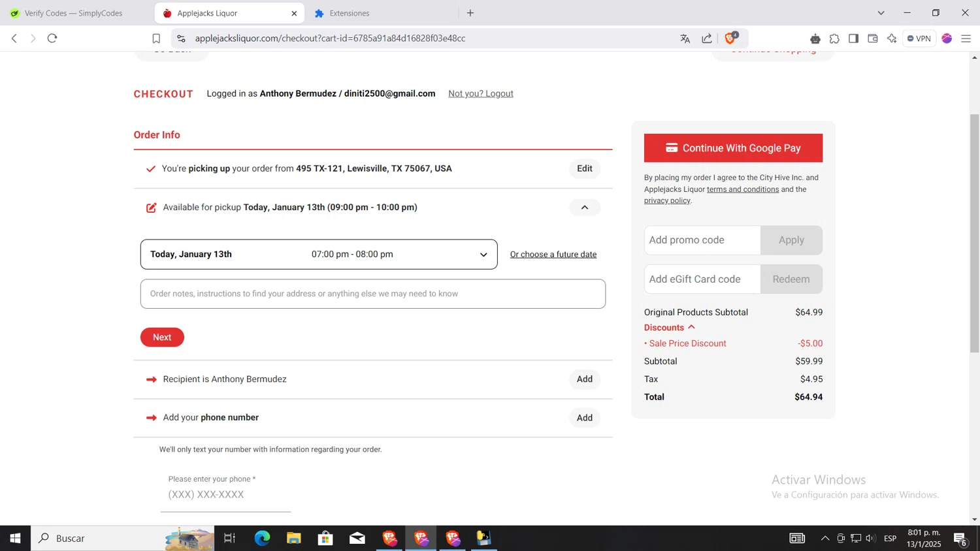Collapse the pickup time section chevron
The height and width of the screenshot is (551, 980).
pyautogui.click(x=585, y=208)
